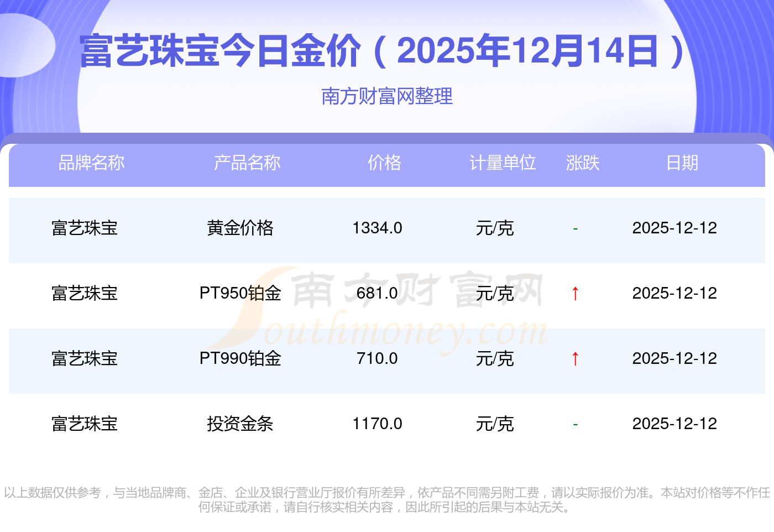Click the price 710.0
This screenshot has height=532, width=774.
tap(378, 358)
